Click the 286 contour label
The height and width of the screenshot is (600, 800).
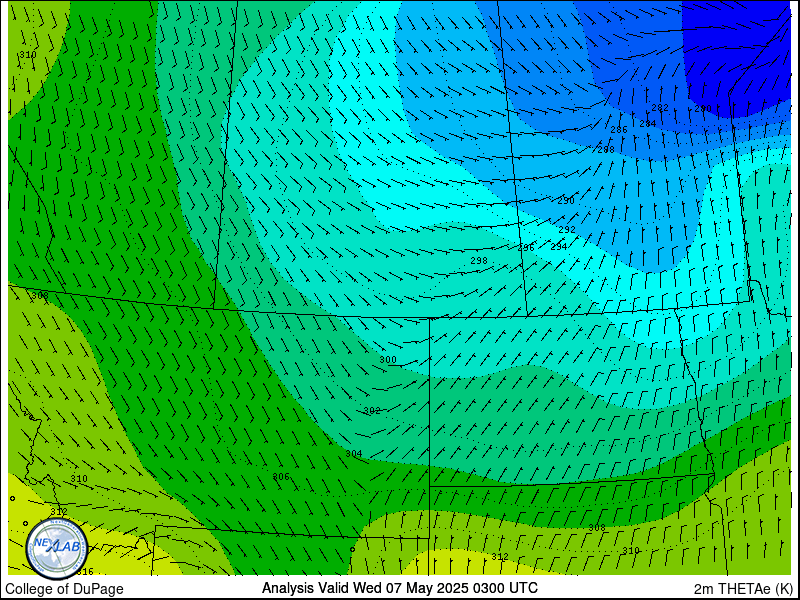tap(619, 130)
